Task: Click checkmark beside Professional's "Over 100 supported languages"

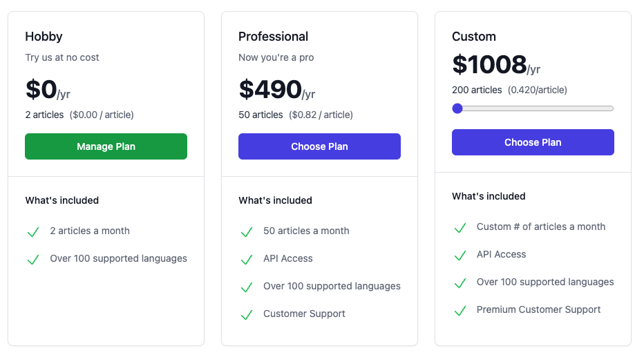Action: [x=246, y=287]
